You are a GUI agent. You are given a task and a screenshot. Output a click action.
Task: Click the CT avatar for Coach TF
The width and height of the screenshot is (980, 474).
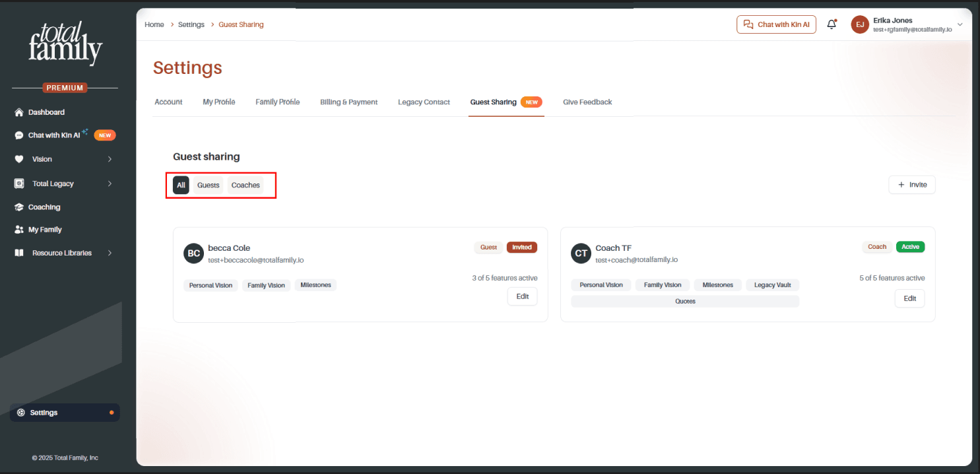[x=581, y=254]
